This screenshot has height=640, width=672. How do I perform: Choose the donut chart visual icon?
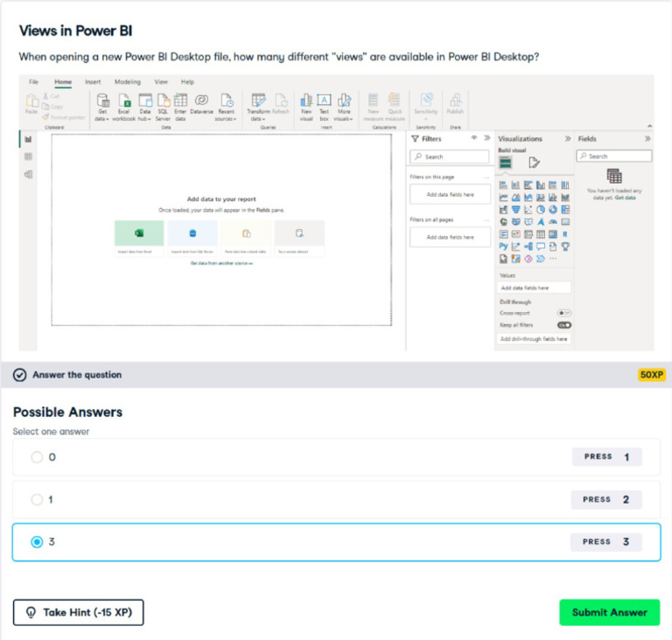tap(553, 210)
